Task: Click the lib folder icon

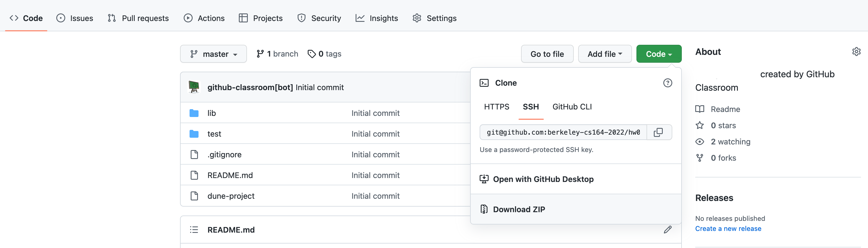Action: (194, 113)
